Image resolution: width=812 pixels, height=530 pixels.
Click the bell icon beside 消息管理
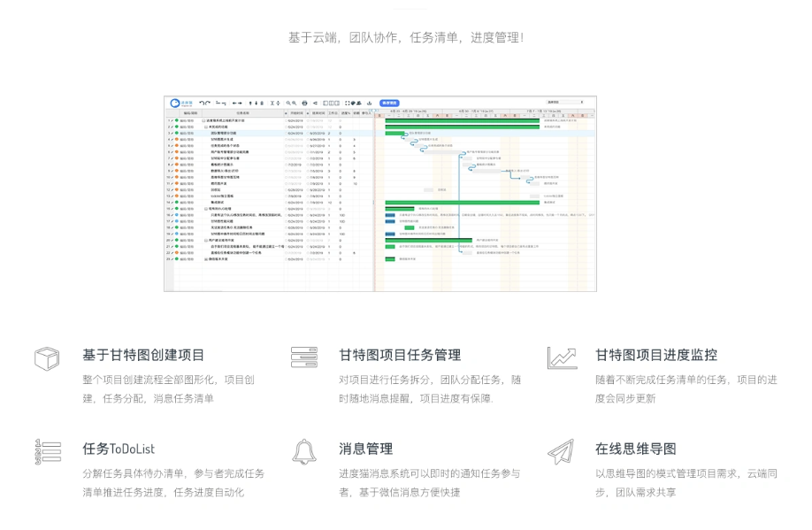coord(304,452)
